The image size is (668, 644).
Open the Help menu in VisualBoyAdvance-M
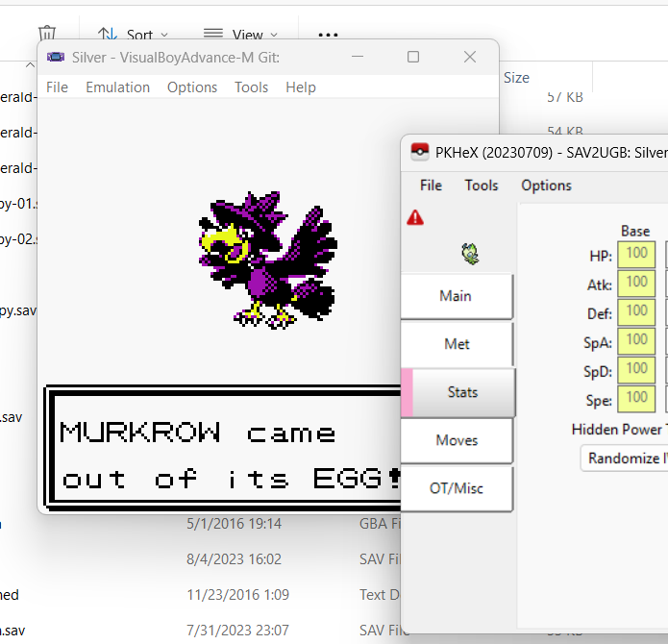click(301, 87)
